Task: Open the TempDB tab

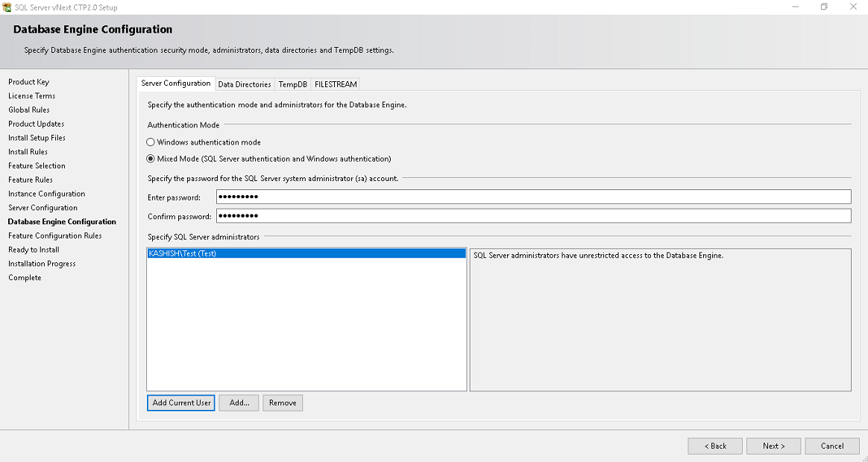Action: click(x=292, y=84)
